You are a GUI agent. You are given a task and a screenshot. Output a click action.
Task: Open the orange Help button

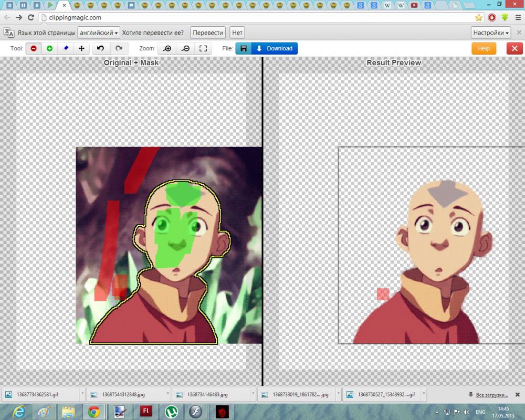pyautogui.click(x=484, y=48)
